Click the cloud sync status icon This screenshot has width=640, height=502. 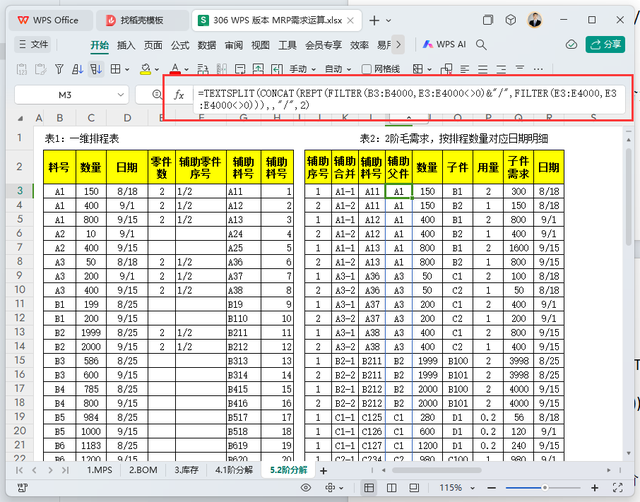[571, 44]
